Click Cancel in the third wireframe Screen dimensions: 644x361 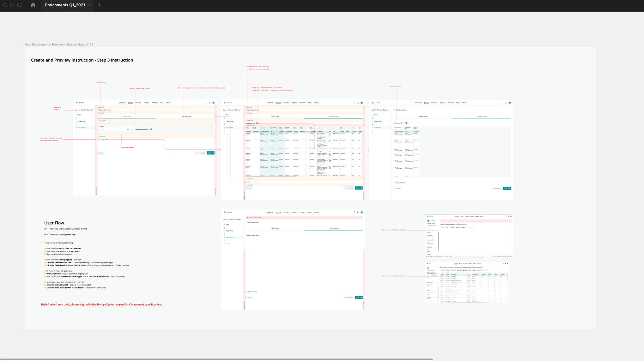397,188
